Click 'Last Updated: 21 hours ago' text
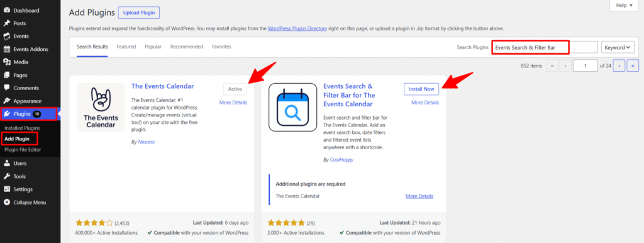Viewport: 644px width, 243px height. tap(410, 223)
